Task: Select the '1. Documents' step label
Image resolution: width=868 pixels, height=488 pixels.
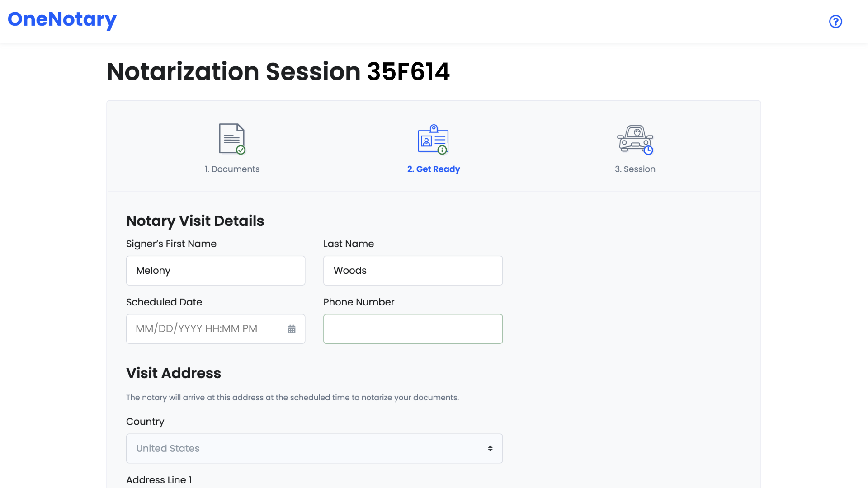Action: pyautogui.click(x=232, y=169)
